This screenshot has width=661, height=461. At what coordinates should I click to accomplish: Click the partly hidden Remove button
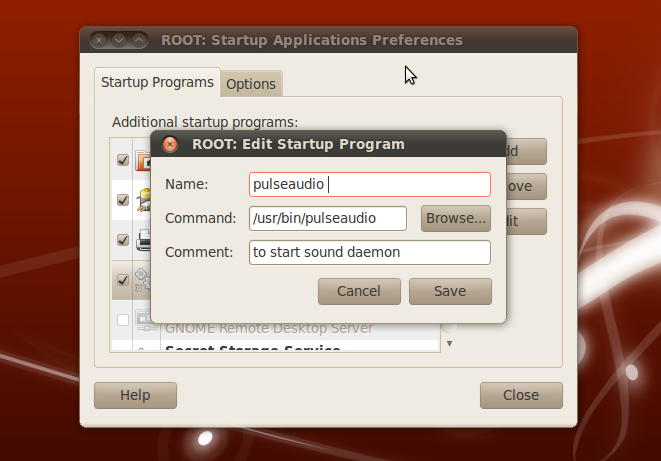(526, 186)
